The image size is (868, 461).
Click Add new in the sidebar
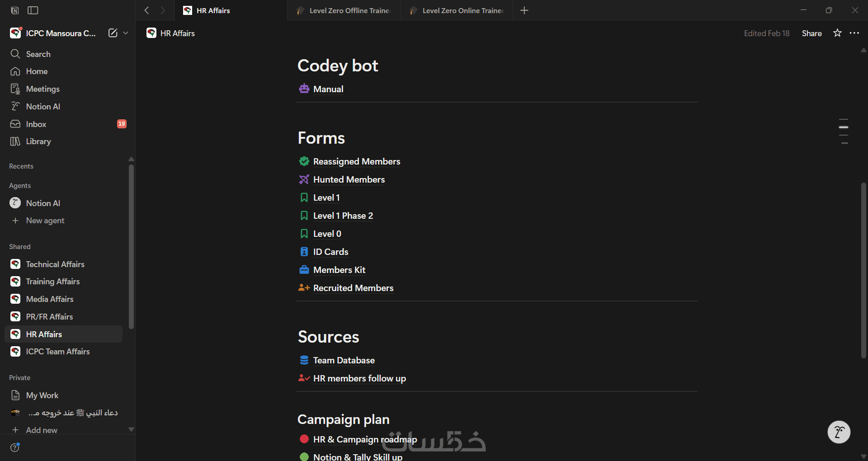(63, 430)
